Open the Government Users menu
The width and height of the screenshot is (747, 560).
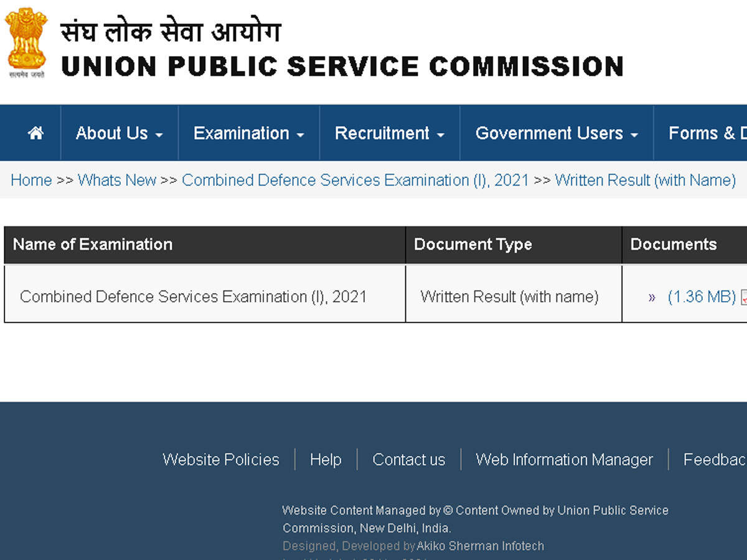tap(557, 133)
